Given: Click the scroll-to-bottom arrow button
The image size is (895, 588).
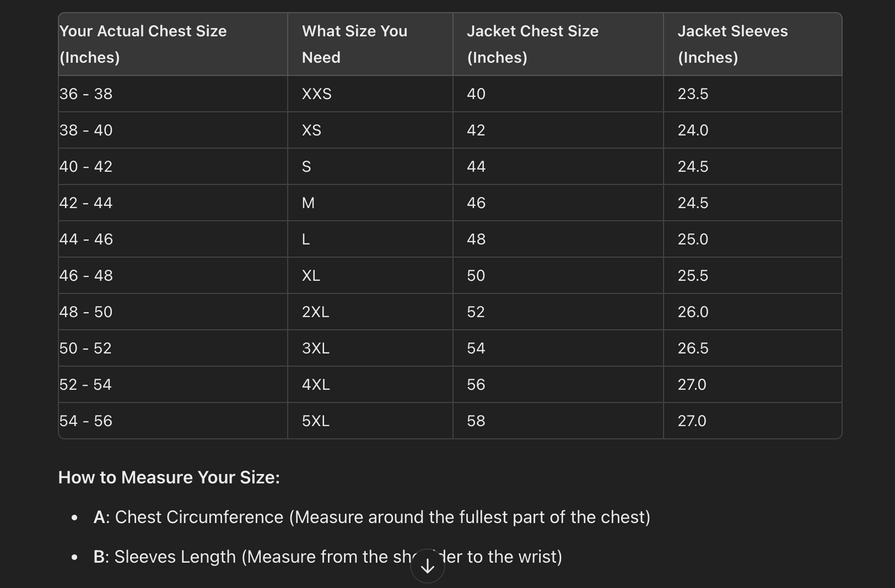Looking at the screenshot, I should pos(427,566).
